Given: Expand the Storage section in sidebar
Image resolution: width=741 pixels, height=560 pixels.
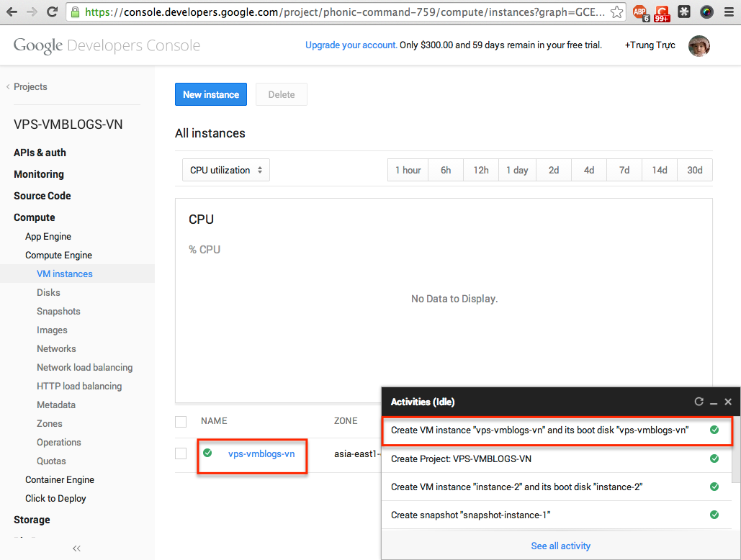Looking at the screenshot, I should (32, 520).
